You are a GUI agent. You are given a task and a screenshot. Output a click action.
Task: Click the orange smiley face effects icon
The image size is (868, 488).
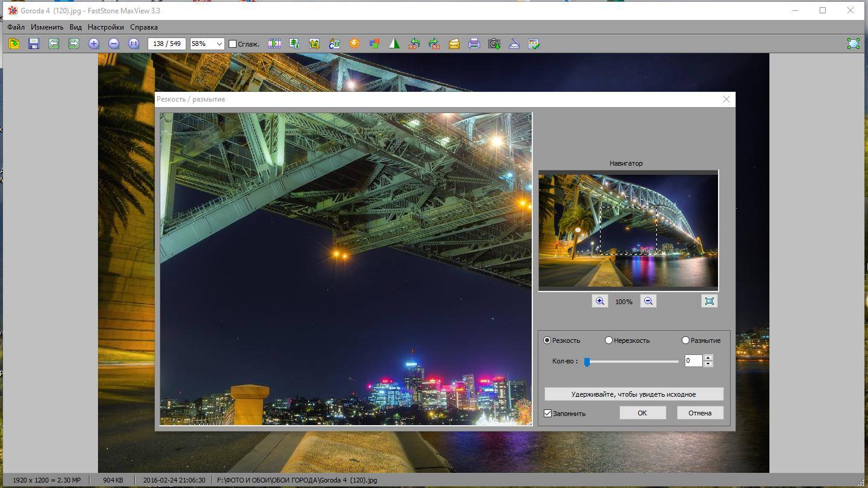[354, 44]
